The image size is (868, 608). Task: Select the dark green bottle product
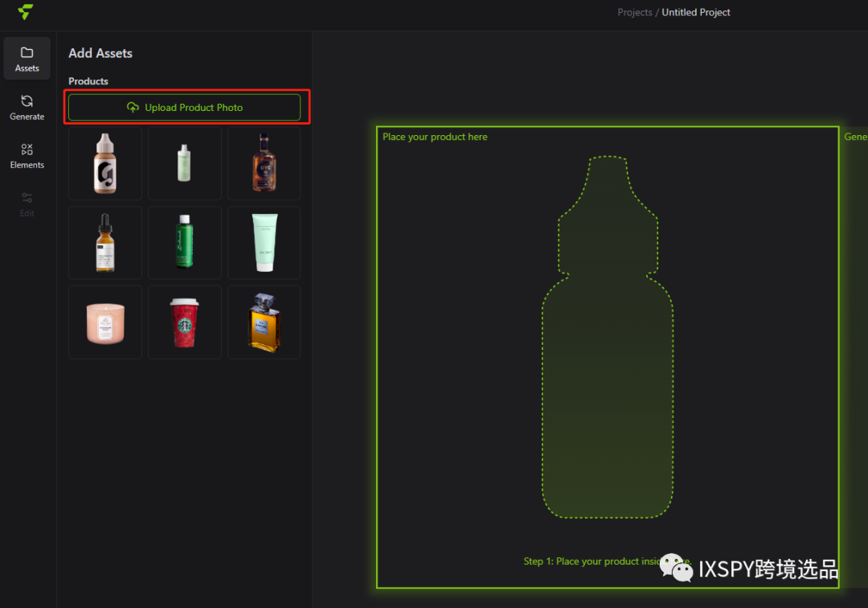tap(184, 243)
